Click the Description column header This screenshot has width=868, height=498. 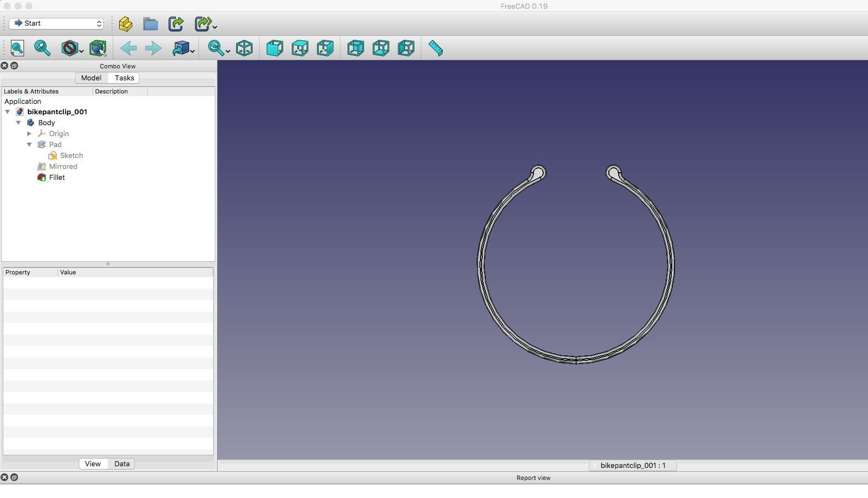120,91
